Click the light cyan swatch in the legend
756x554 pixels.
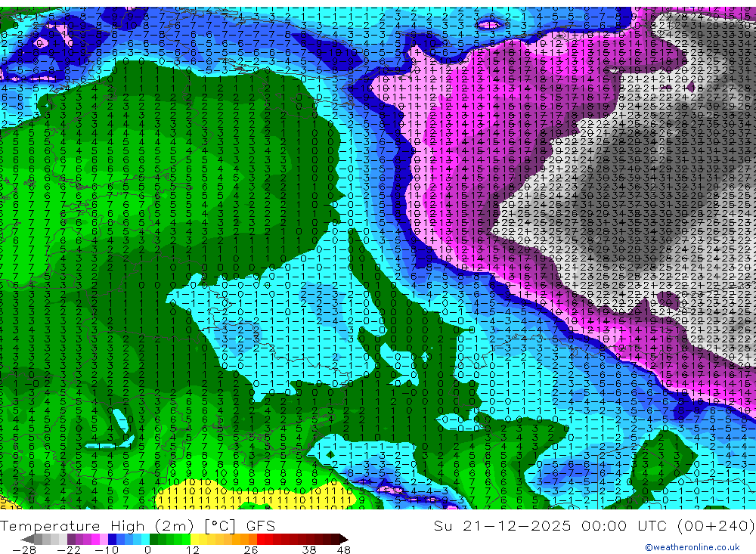click(145, 539)
